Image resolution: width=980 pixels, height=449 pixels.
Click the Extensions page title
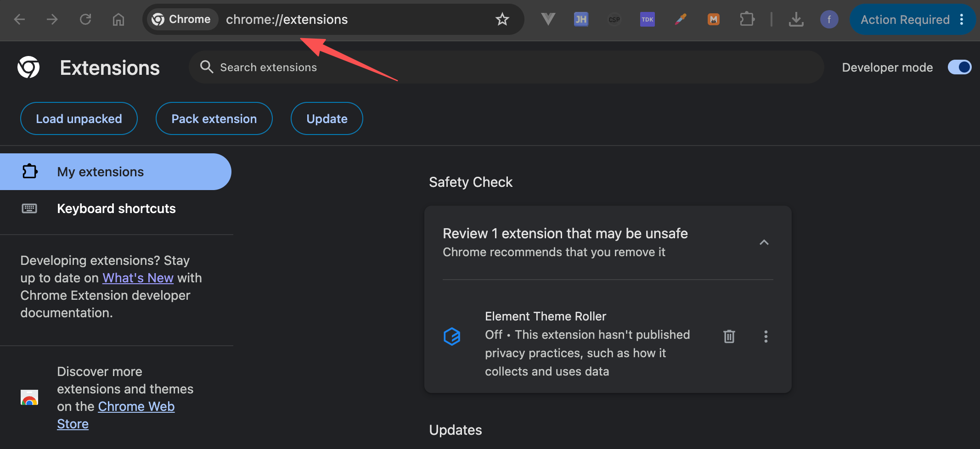[110, 68]
